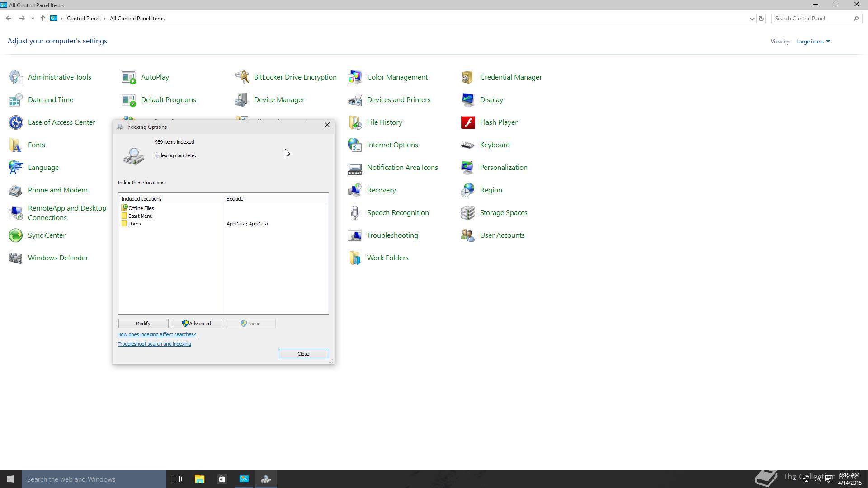Click Control Panel breadcrumb
This screenshot has width=868, height=488.
pyautogui.click(x=83, y=19)
